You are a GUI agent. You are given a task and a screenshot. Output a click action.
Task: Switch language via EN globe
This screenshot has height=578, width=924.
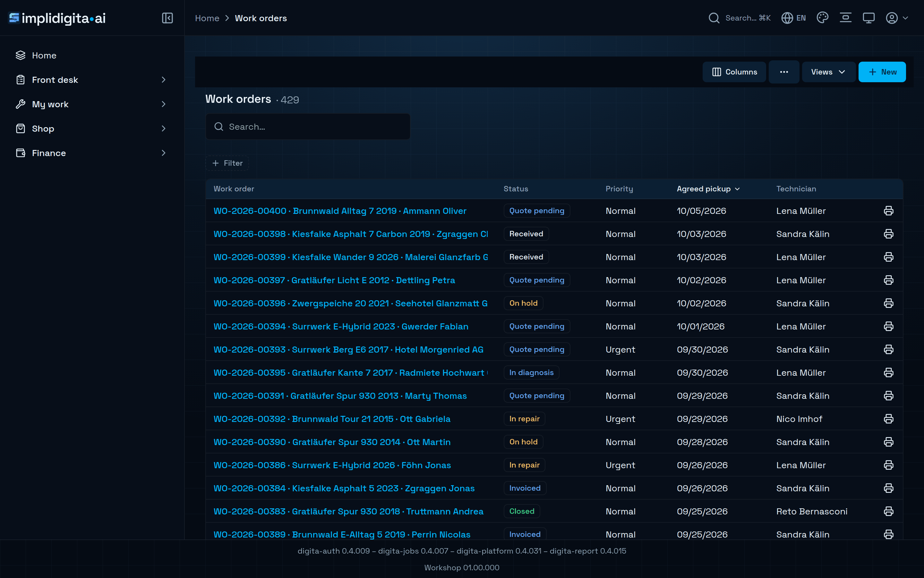point(793,18)
